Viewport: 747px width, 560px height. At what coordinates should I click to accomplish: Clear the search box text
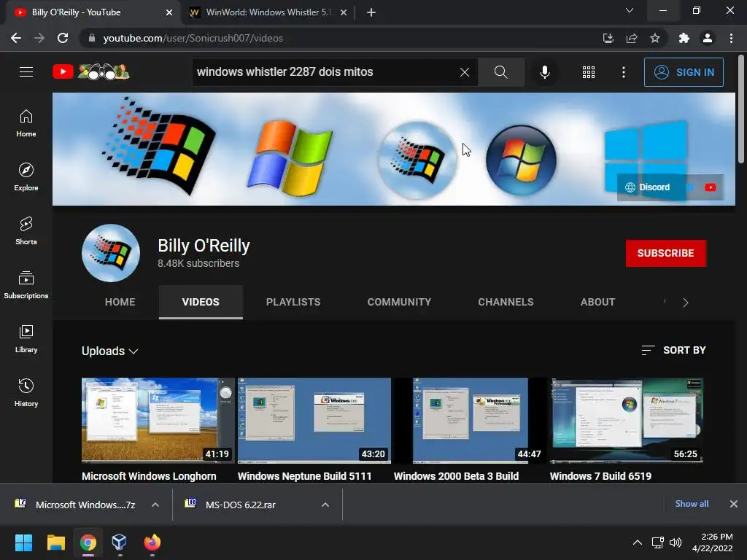(465, 72)
